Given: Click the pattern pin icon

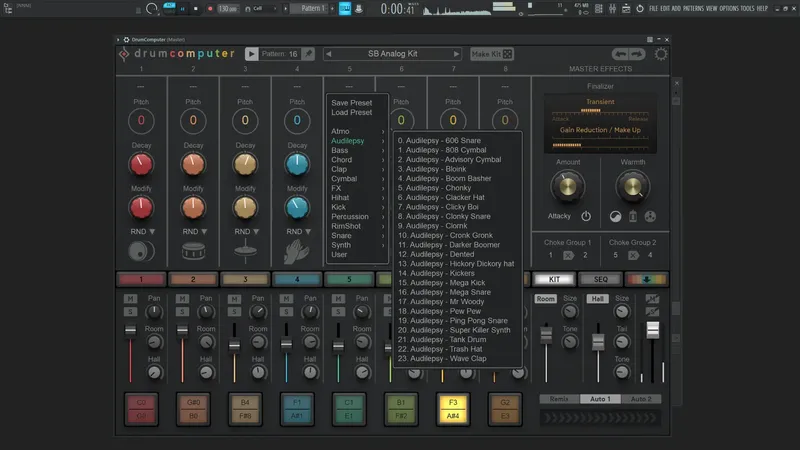Looking at the screenshot, I should tap(308, 54).
